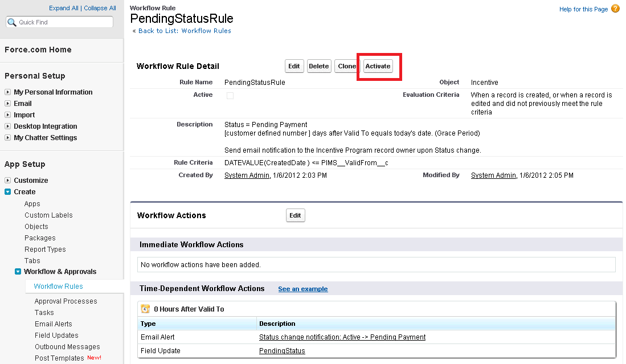
Task: Expand My Personal Information section
Action: coord(8,92)
